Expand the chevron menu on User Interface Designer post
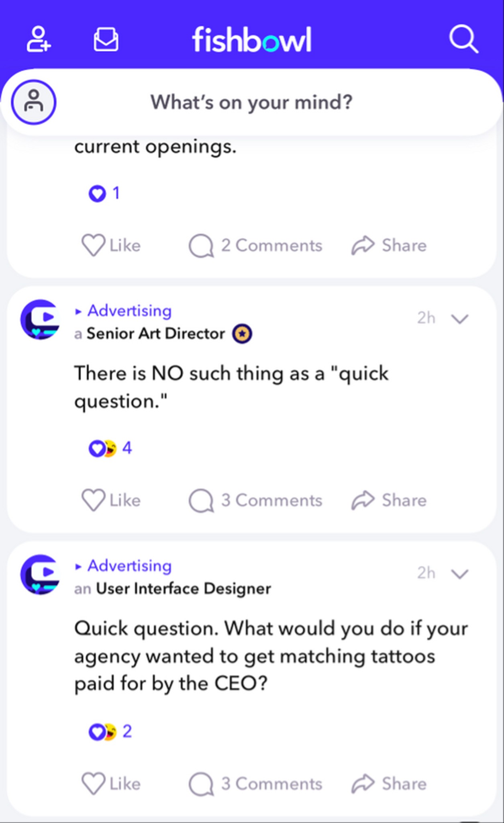504x823 pixels. click(460, 574)
